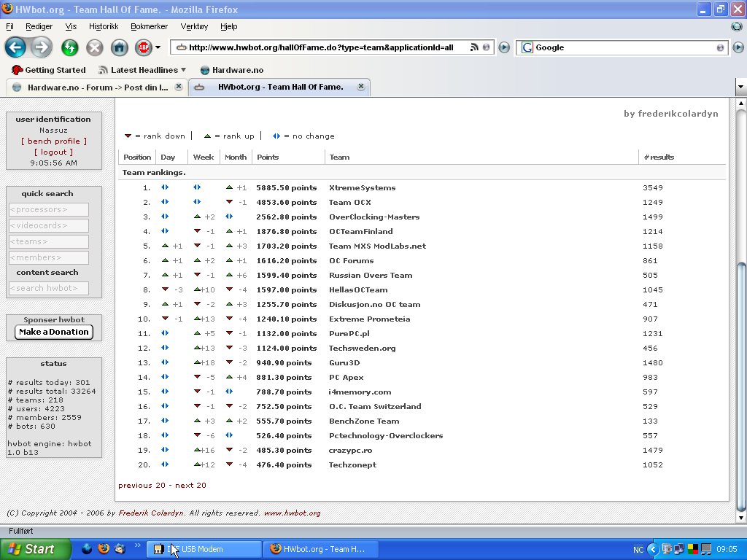The height and width of the screenshot is (560, 747).
Task: Open the www.hwbot.org footer link
Action: click(x=292, y=513)
